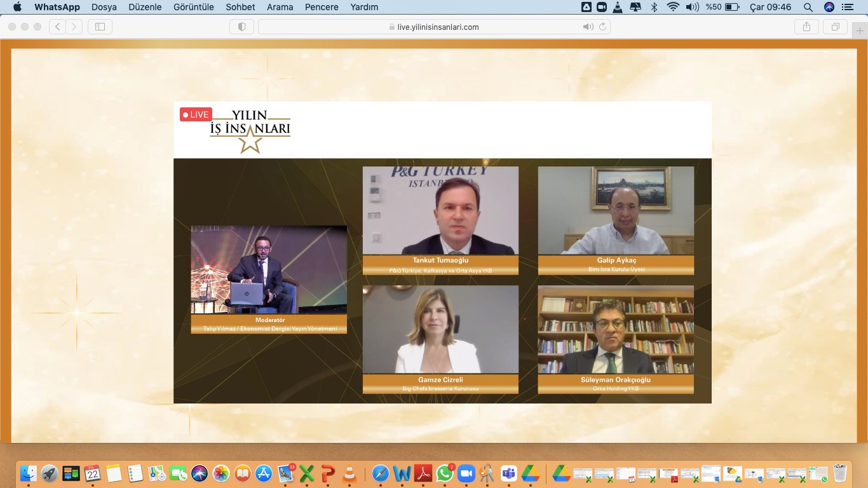
Task: Open the VLC cone in Dock
Action: [349, 473]
